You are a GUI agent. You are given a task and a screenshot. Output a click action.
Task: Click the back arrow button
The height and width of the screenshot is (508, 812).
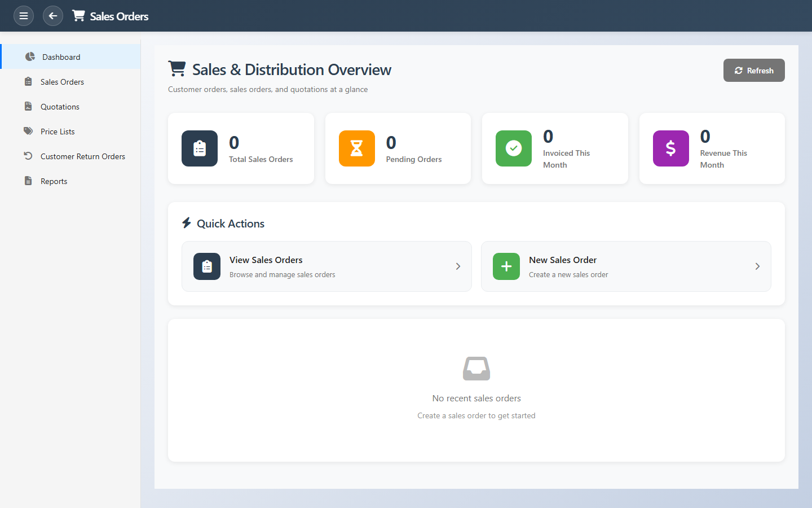point(53,16)
